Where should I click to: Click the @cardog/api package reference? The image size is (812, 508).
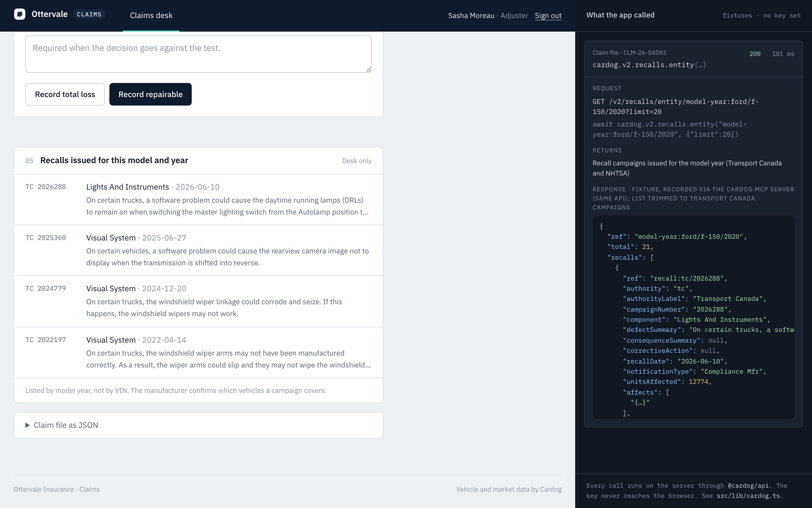click(748, 486)
